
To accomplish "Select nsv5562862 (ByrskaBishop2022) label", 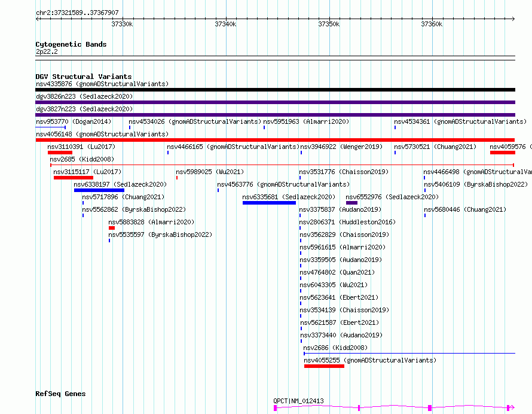I will [x=134, y=209].
